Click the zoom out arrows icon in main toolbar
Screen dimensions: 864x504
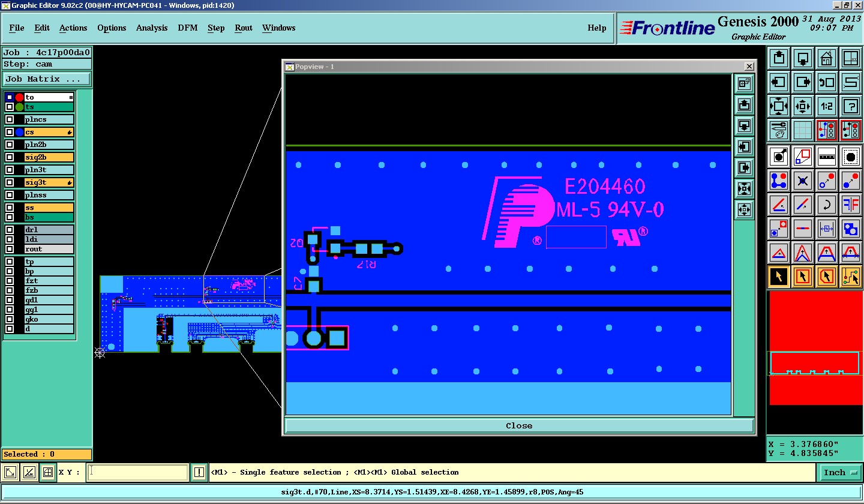click(x=803, y=106)
